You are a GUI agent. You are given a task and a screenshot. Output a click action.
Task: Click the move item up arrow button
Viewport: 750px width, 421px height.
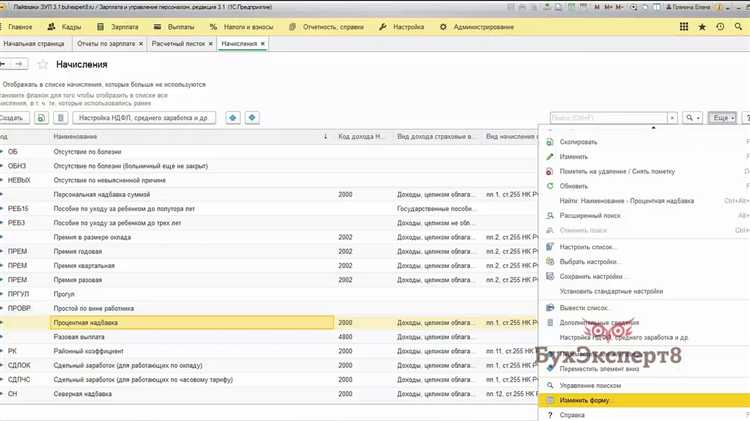233,118
